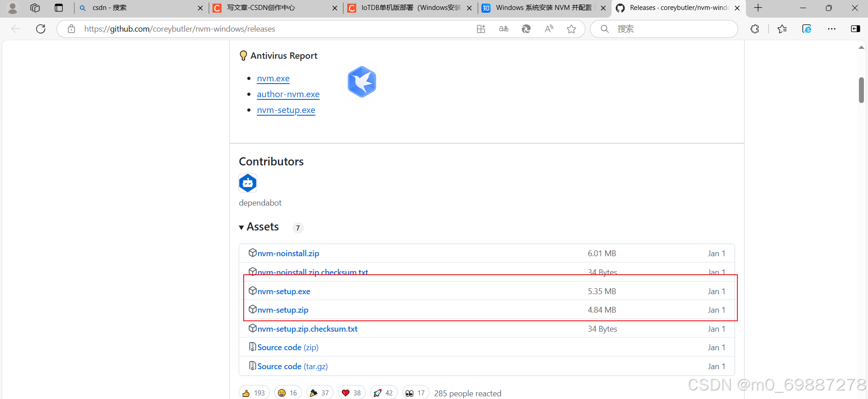Click the 4.84 MB file size
This screenshot has height=399, width=868.
pos(602,310)
